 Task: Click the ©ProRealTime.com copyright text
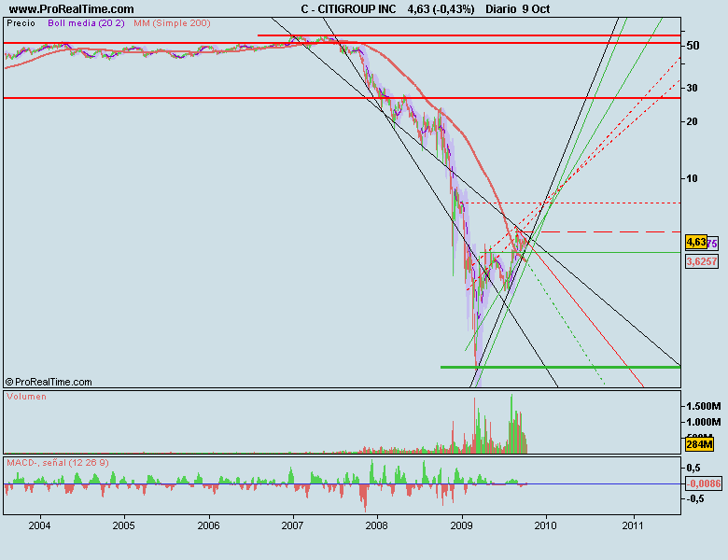[x=49, y=382]
